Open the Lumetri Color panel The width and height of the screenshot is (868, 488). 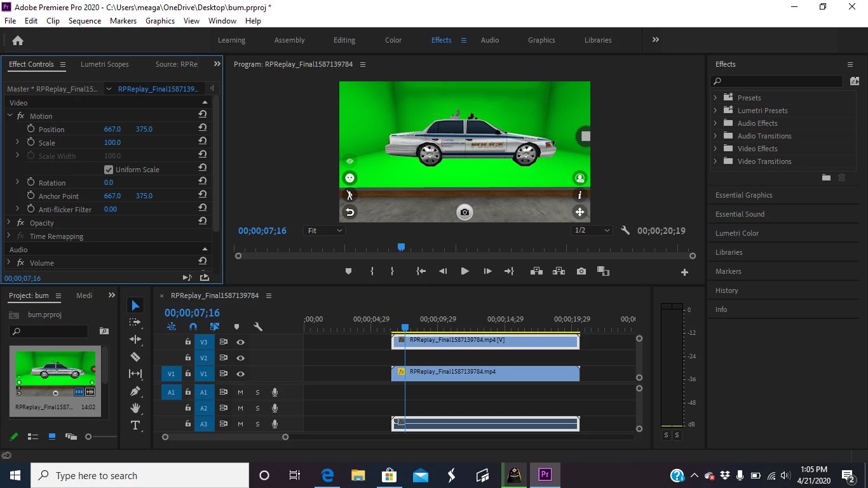(x=737, y=233)
